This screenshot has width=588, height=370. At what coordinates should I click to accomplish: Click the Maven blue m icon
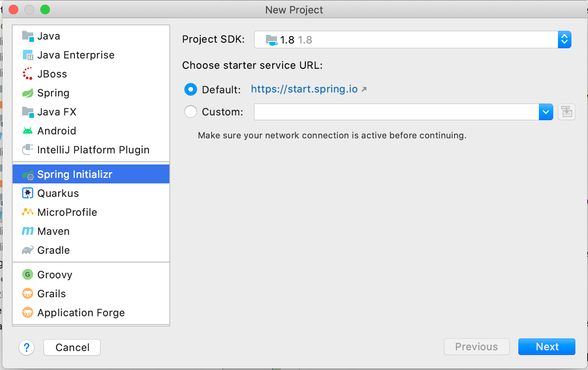[x=28, y=231]
